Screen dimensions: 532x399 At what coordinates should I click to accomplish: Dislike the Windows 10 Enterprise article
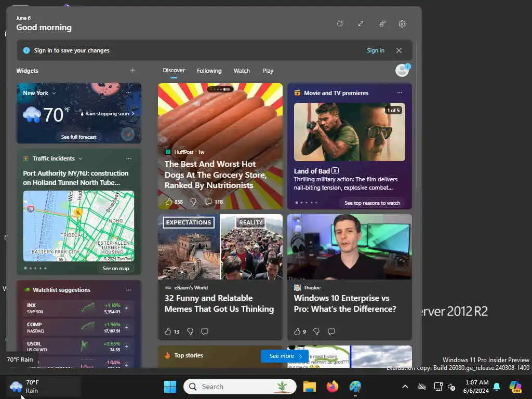coord(316,331)
